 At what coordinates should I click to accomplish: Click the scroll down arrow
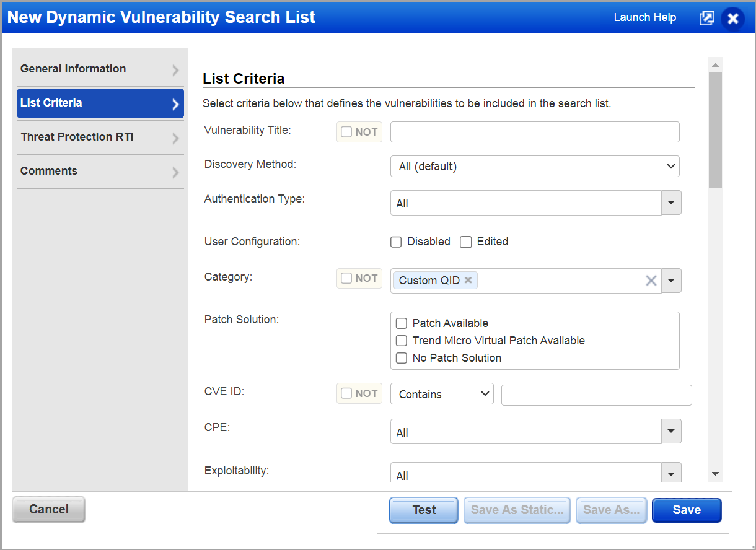pos(715,474)
